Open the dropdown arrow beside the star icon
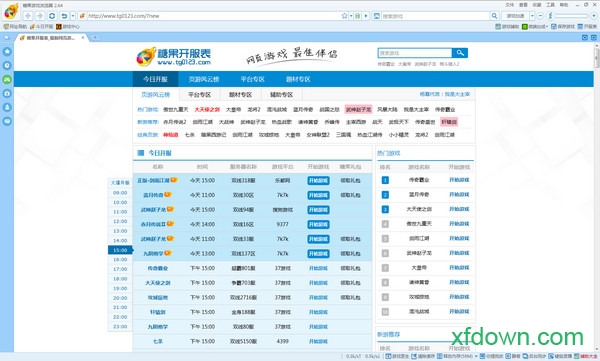This screenshot has height=361, width=600. [351, 16]
